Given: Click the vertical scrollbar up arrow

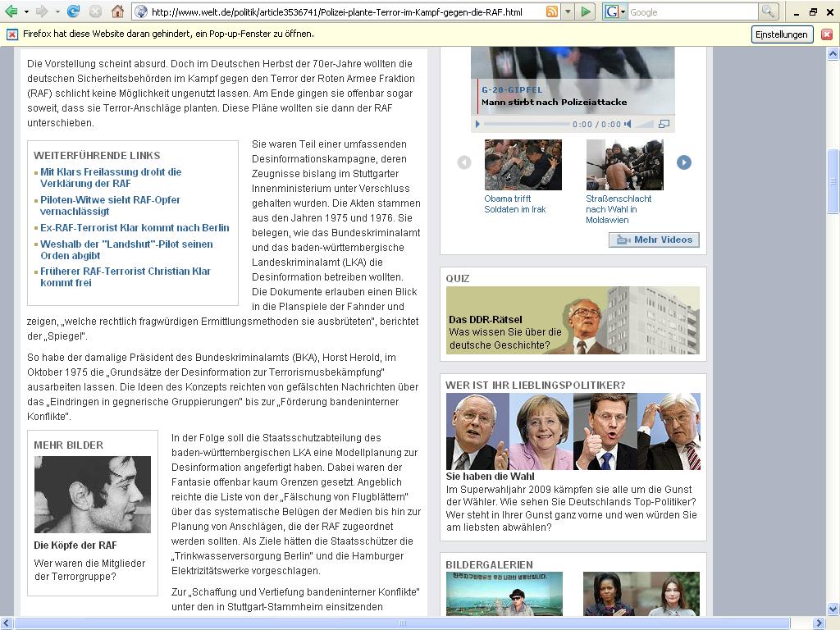Looking at the screenshot, I should 833,53.
